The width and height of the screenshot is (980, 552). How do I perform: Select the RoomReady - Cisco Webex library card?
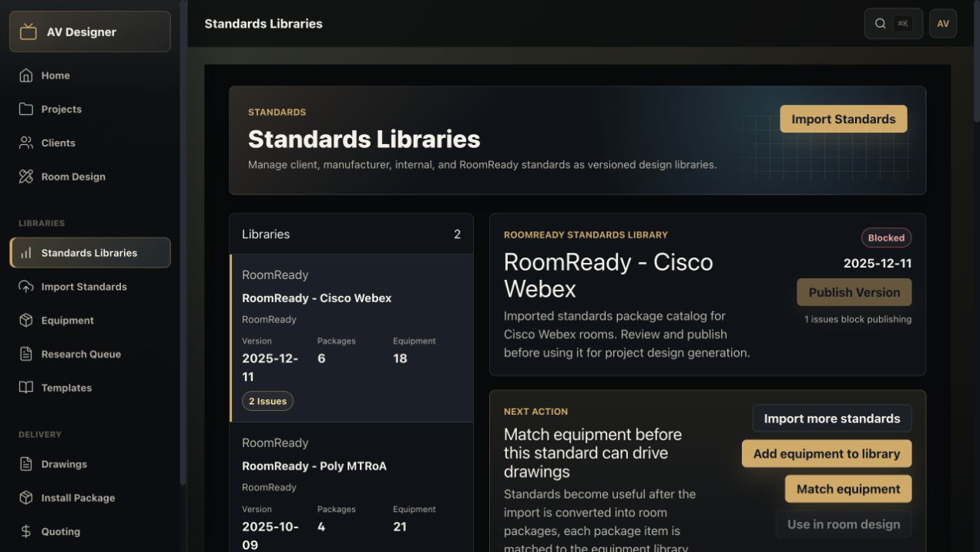(351, 338)
